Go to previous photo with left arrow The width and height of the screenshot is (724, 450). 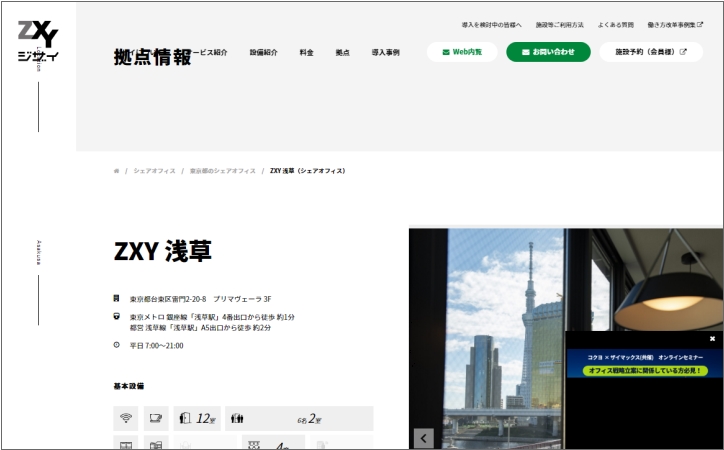424,438
